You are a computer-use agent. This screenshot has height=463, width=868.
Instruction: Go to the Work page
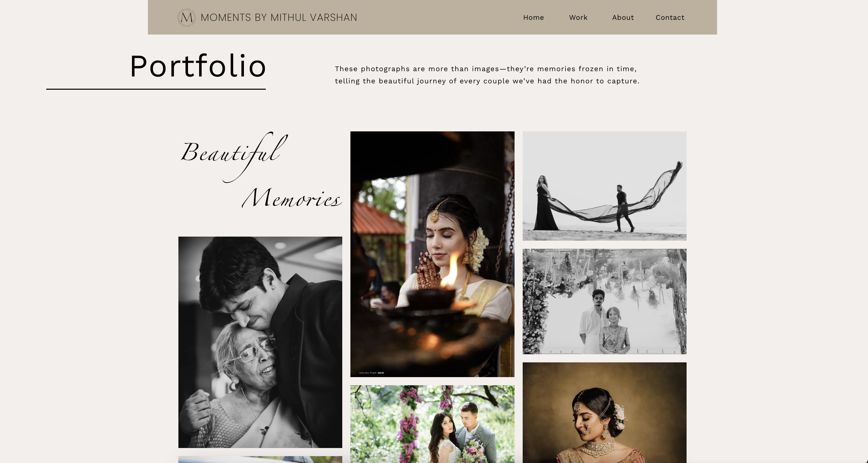(x=578, y=18)
